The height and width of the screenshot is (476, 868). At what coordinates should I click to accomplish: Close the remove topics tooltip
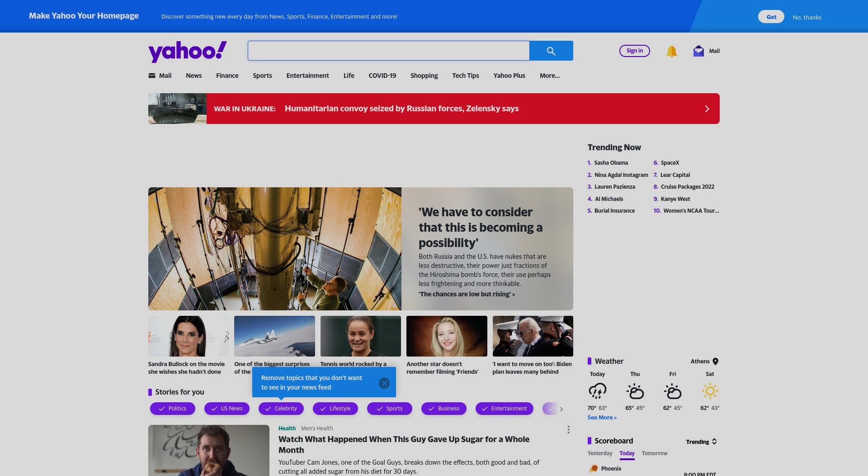point(384,383)
